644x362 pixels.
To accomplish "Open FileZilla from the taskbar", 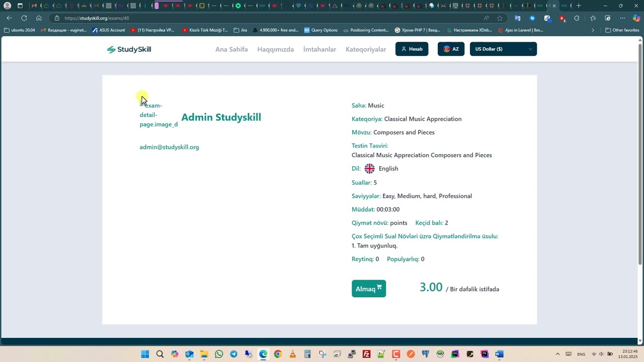I will (x=366, y=354).
